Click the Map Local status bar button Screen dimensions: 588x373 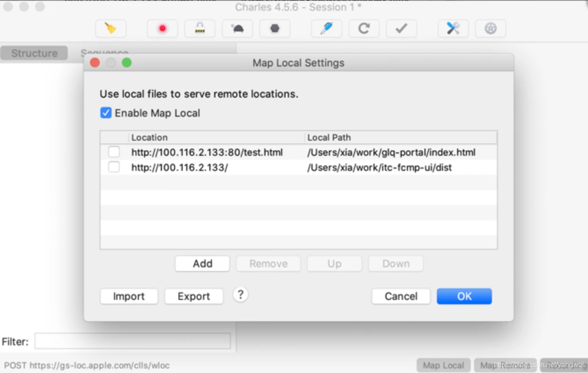(443, 365)
